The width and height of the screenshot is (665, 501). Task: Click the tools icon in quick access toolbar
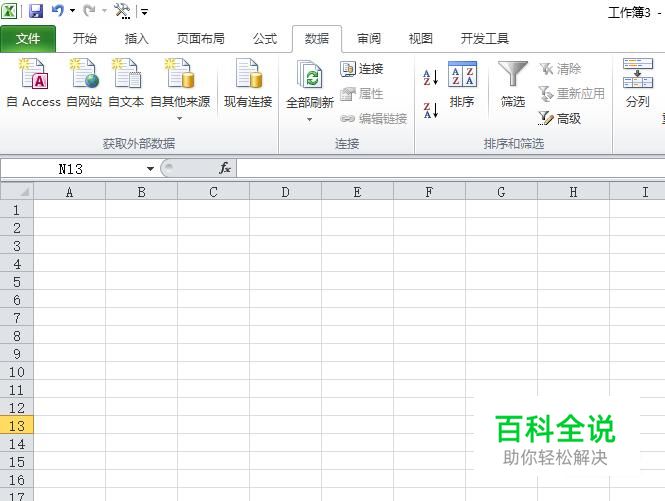(x=122, y=11)
